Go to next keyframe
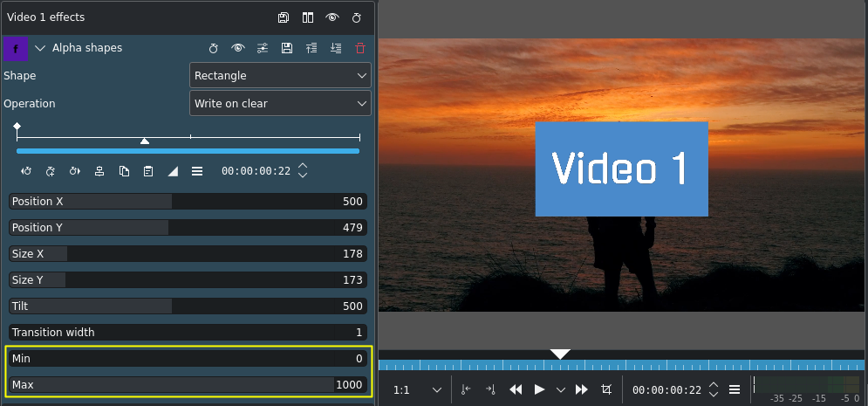The width and height of the screenshot is (868, 406). [75, 171]
